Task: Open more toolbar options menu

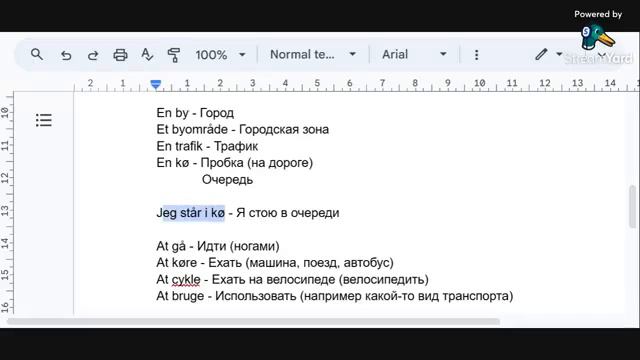Action: click(x=476, y=55)
